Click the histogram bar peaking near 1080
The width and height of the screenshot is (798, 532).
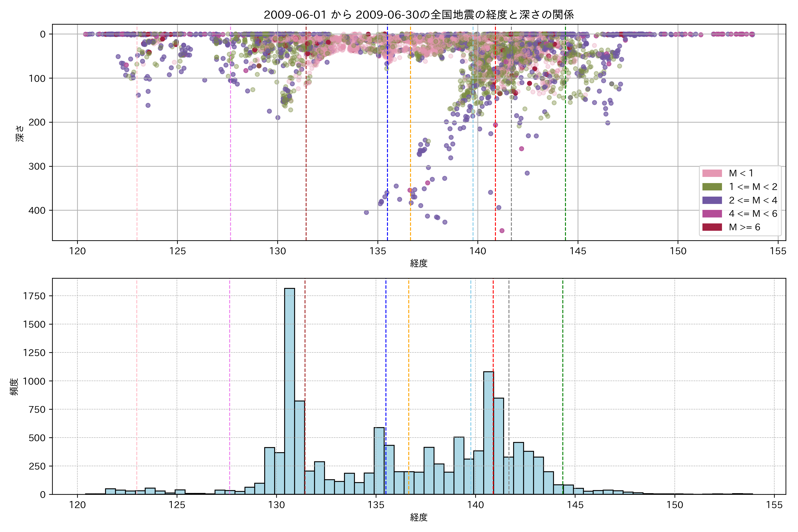click(x=488, y=433)
